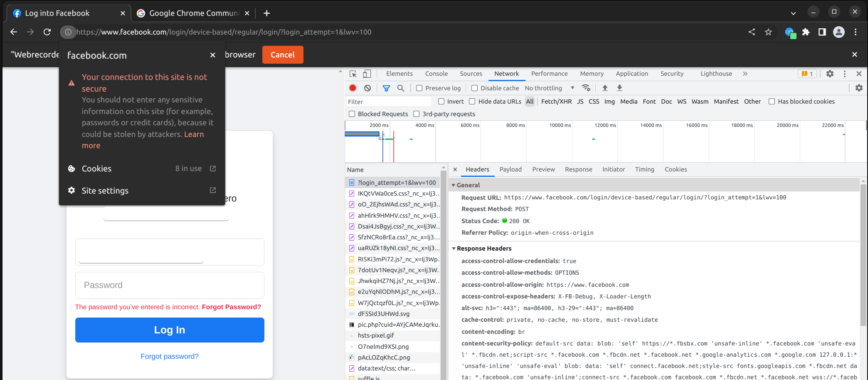Open network search magnifier

click(401, 88)
